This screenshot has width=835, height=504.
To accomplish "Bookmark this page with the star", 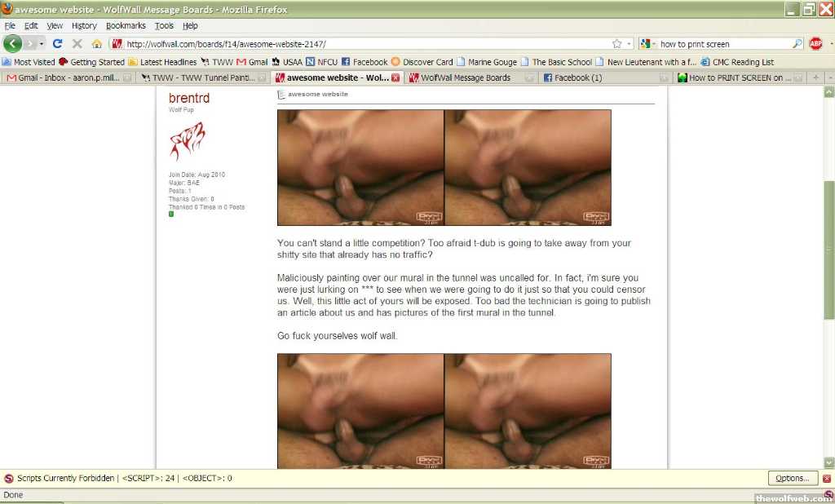I will (x=617, y=44).
